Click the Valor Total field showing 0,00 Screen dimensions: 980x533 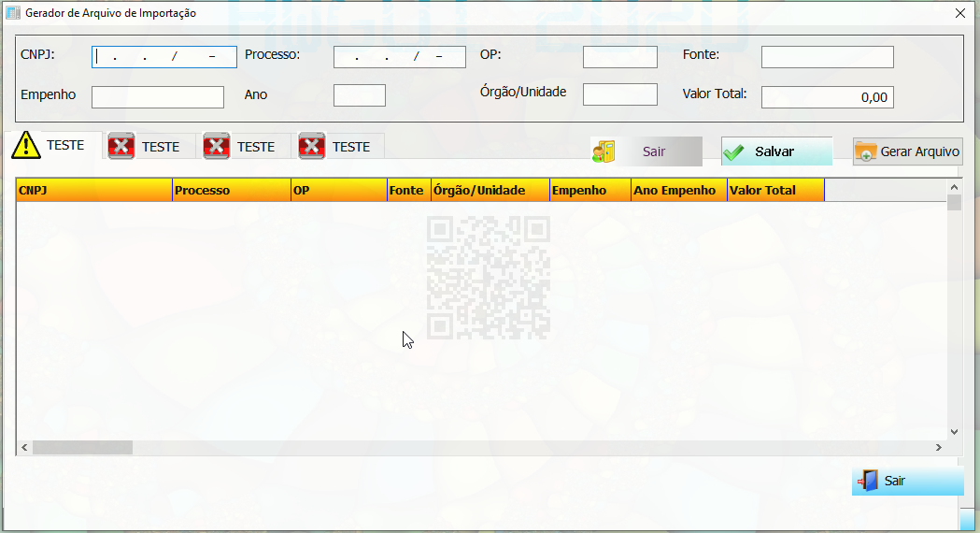tap(828, 97)
